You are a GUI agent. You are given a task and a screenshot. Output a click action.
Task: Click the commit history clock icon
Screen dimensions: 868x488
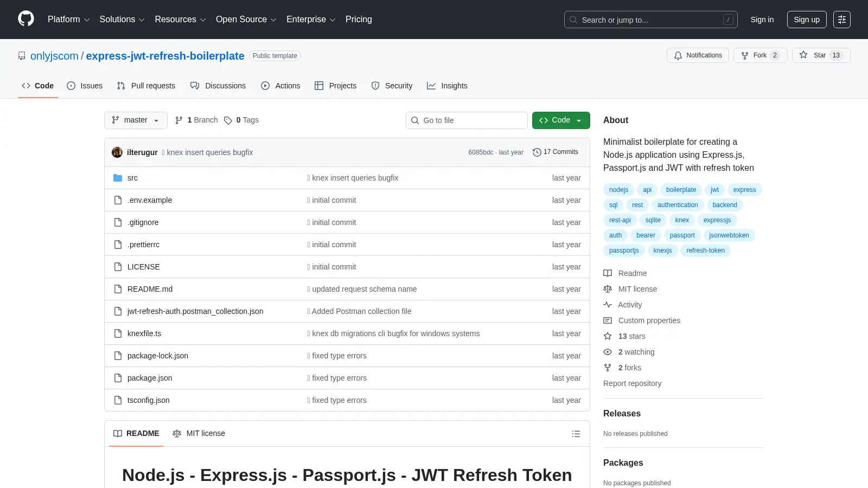click(537, 152)
